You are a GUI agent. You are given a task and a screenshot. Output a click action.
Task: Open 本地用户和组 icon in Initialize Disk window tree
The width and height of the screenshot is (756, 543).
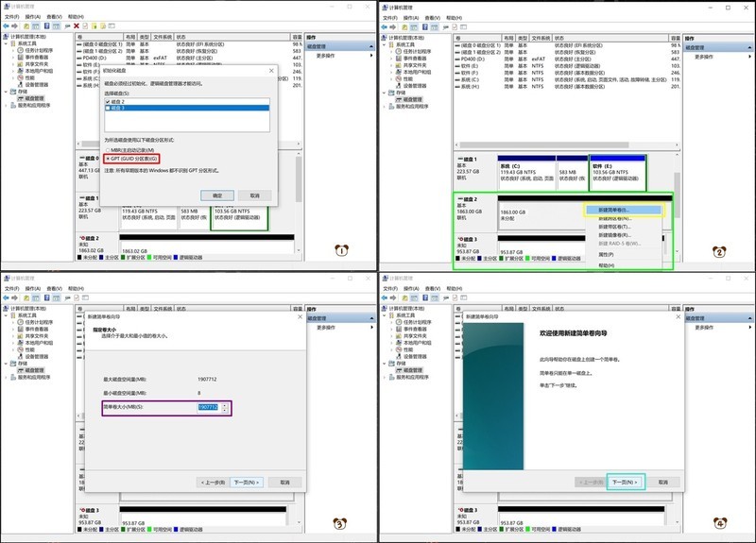[21, 71]
